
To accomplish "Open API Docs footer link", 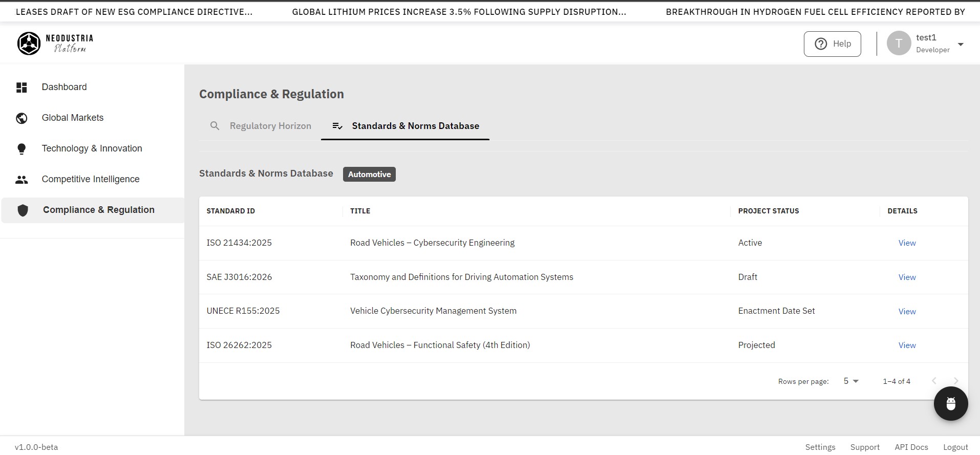I will click(911, 447).
